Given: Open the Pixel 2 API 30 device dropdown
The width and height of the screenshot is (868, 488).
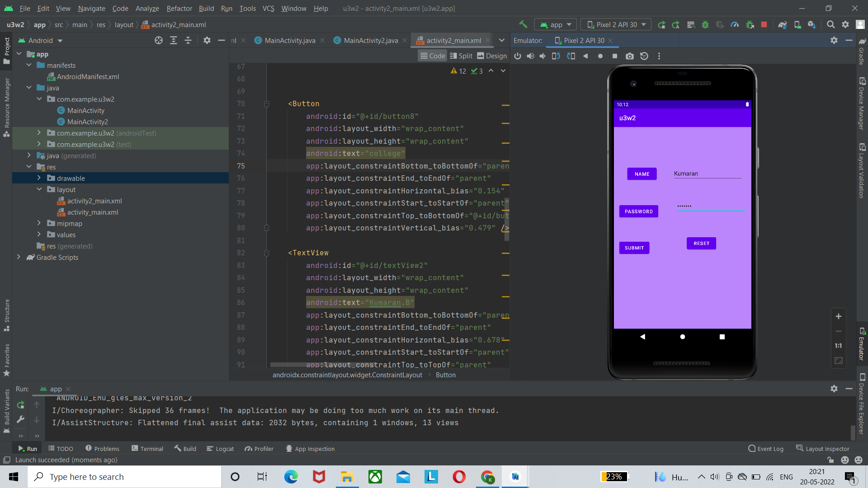Looking at the screenshot, I should (617, 24).
